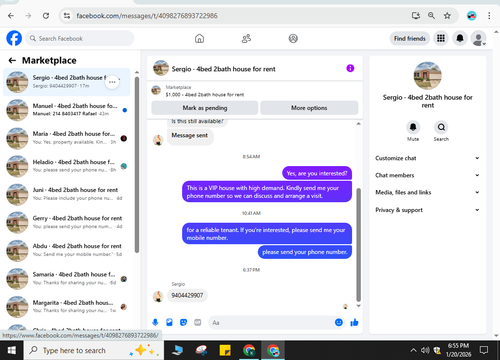Image resolution: width=500 pixels, height=360 pixels.
Task: Open the Maria conversation
Action: click(67, 138)
